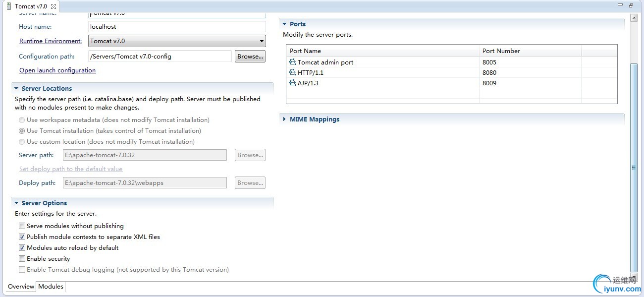644x297 pixels.
Task: Expand the MIME Mappings section
Action: click(x=284, y=119)
